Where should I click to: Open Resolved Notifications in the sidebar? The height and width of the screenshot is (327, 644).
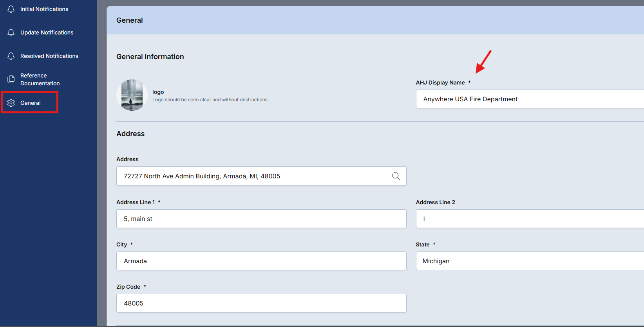click(49, 56)
